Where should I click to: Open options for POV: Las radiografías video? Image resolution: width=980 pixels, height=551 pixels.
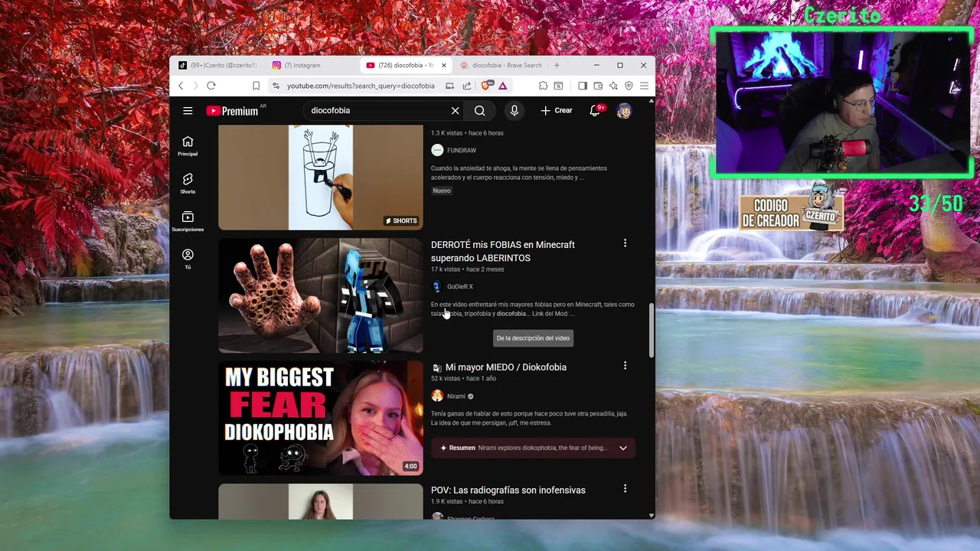click(625, 488)
